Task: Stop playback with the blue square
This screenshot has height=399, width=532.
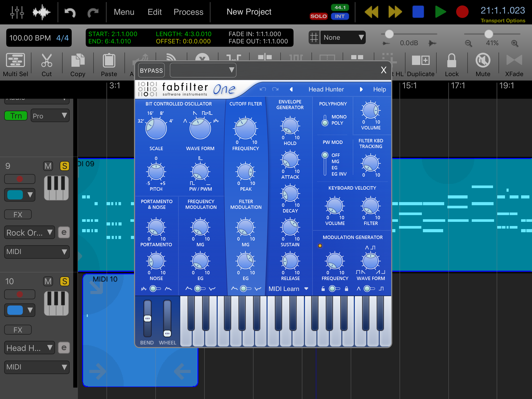Action: [418, 12]
